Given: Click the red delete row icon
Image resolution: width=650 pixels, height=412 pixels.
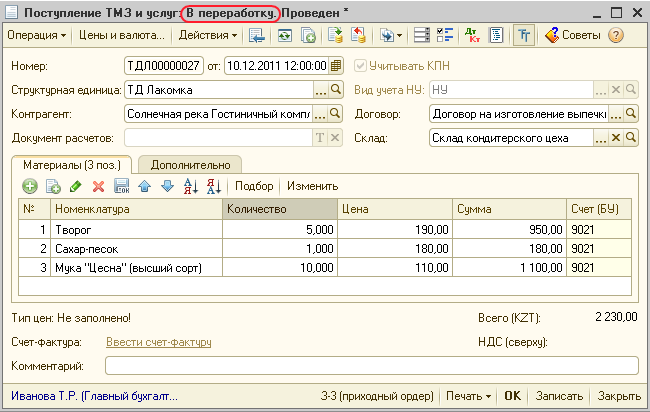Looking at the screenshot, I should click(98, 186).
